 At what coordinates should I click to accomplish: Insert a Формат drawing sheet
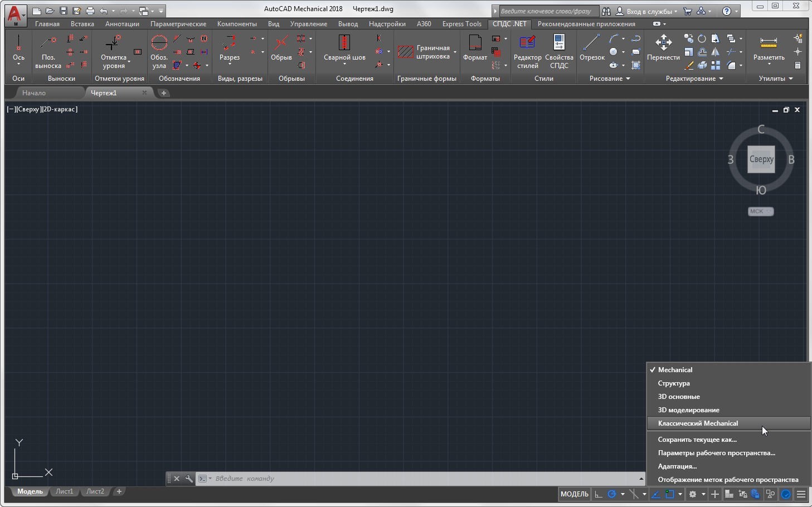tap(475, 48)
